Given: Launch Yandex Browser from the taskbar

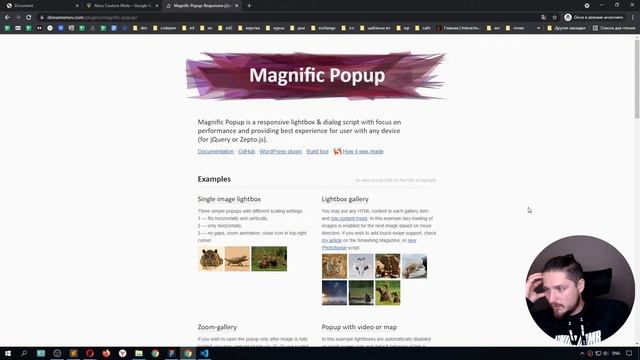Looking at the screenshot, I should click(122, 353).
